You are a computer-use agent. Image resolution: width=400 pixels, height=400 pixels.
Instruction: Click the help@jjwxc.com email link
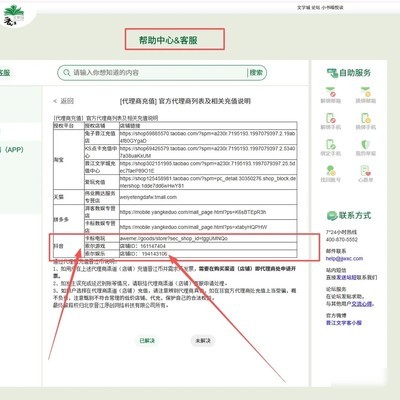click(x=344, y=258)
